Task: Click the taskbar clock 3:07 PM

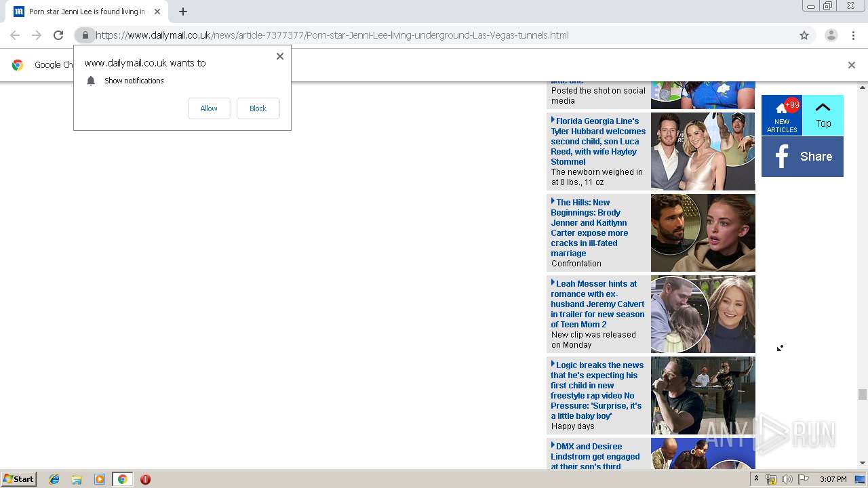Action: [833, 479]
